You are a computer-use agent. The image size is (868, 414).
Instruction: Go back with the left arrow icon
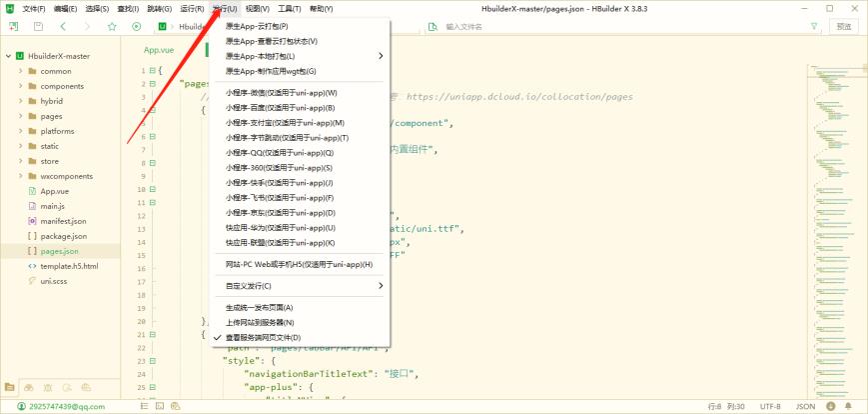pos(63,26)
